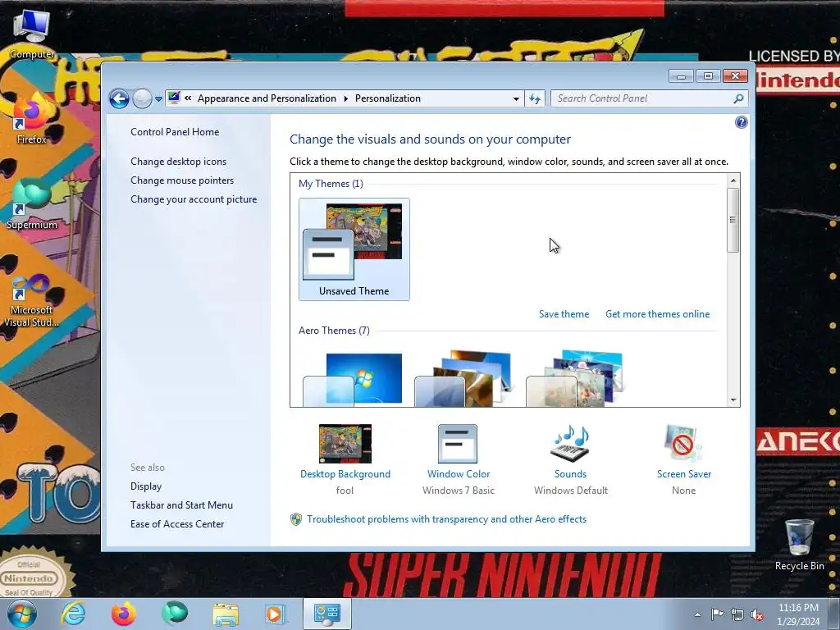The width and height of the screenshot is (840, 630).
Task: Open Windows Media Player in taskbar
Action: (x=276, y=614)
